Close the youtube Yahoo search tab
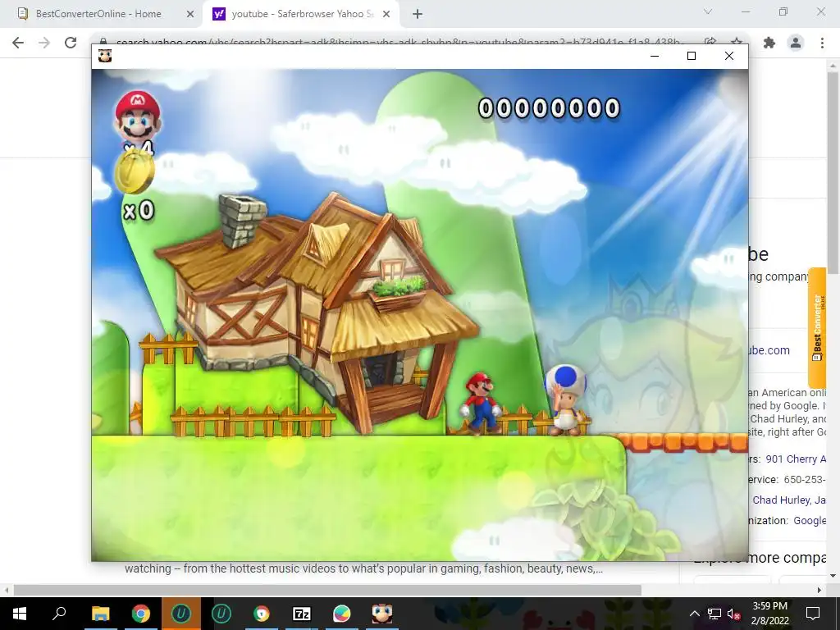The image size is (840, 630). point(386,15)
